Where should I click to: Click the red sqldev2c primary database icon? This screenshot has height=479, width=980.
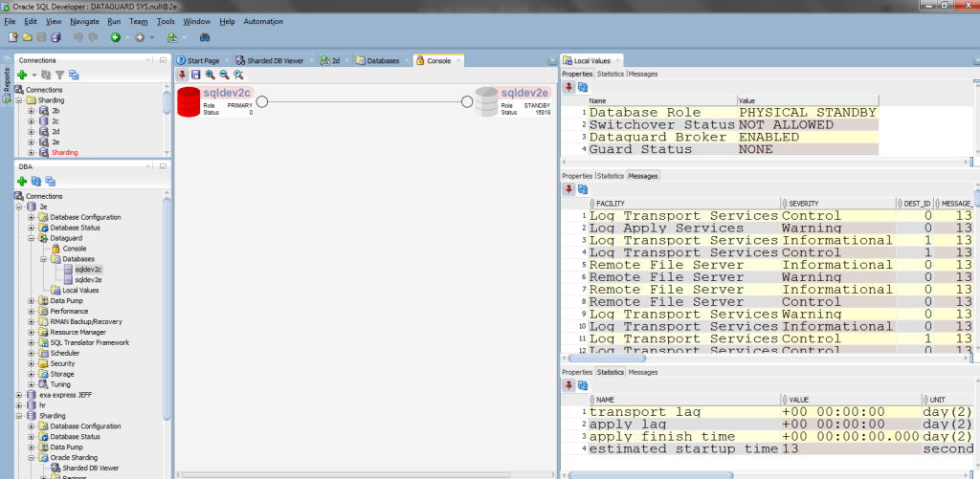click(x=189, y=101)
